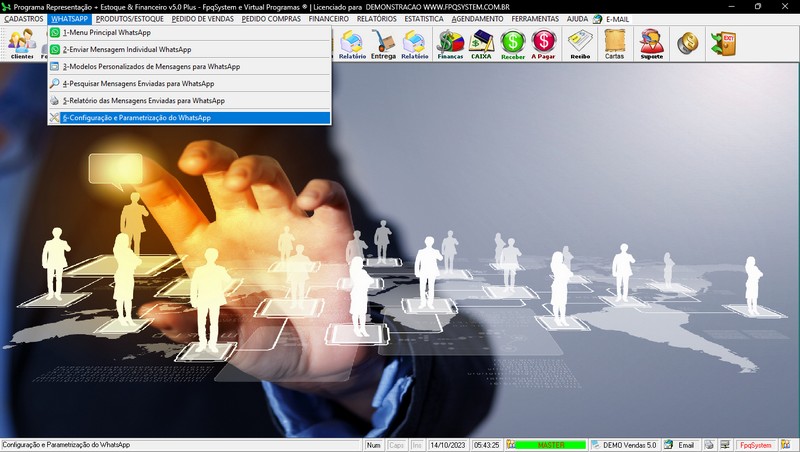
Task: Click the Num indicator in status bar
Action: click(x=373, y=445)
